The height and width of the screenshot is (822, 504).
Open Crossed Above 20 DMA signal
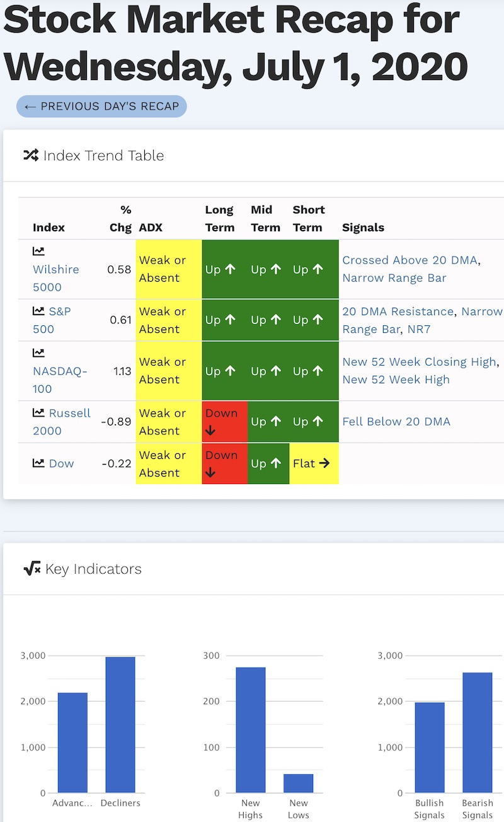tap(409, 260)
